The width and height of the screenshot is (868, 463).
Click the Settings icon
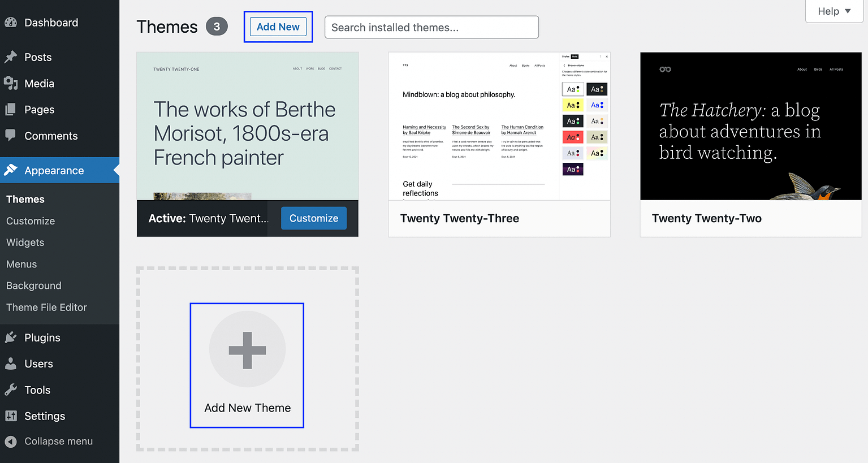pos(11,416)
